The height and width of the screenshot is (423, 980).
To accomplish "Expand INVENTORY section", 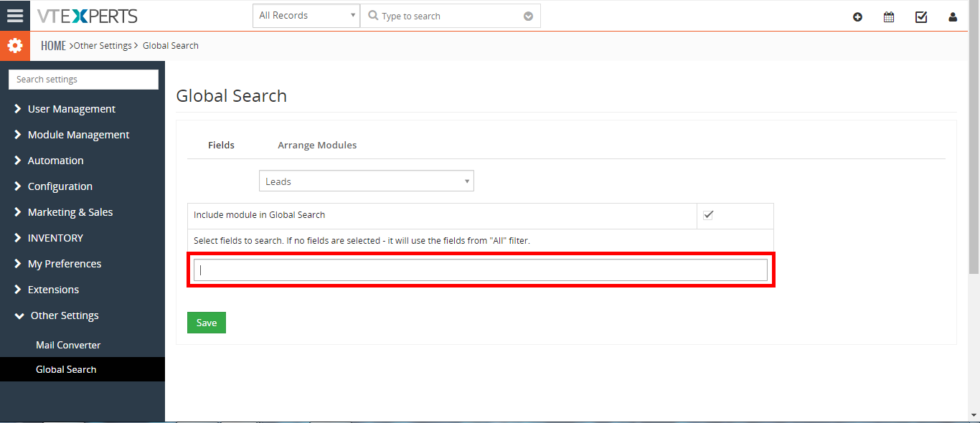I will coord(49,238).
